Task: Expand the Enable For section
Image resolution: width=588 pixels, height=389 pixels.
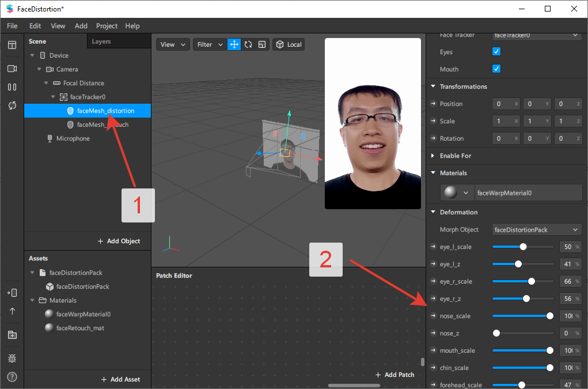Action: [x=433, y=156]
